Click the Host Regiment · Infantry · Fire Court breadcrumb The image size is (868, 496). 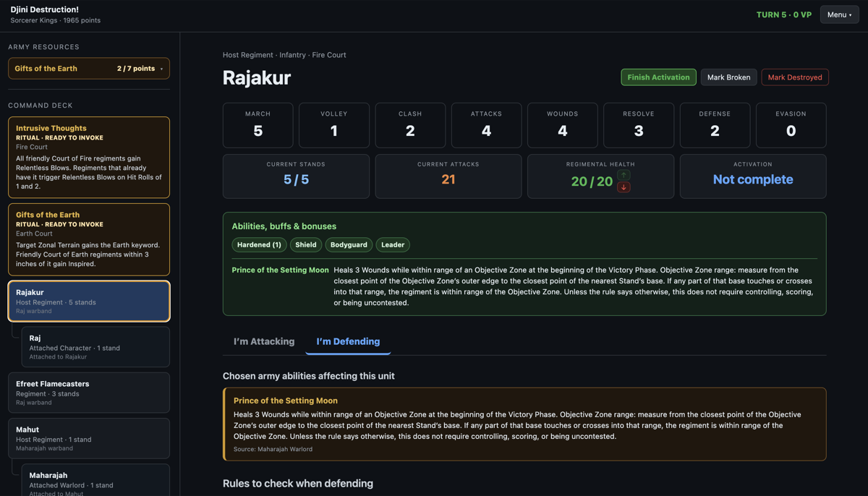pyautogui.click(x=284, y=55)
